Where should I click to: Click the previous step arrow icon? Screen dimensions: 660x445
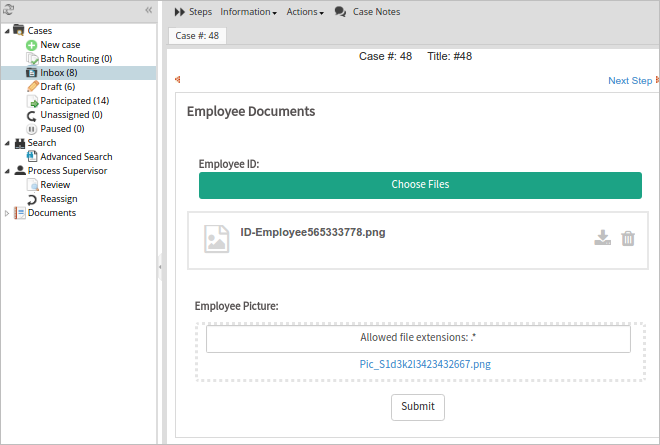click(x=178, y=80)
